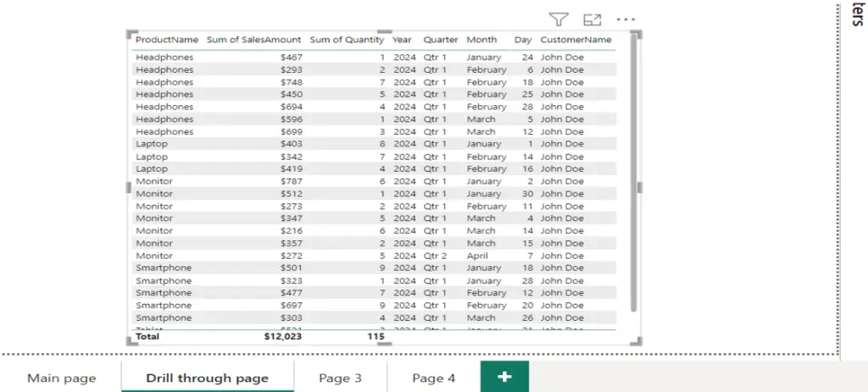Viewport: 868px width, 392px height.
Task: Sort by Sum of SalesAmount header
Action: [254, 40]
